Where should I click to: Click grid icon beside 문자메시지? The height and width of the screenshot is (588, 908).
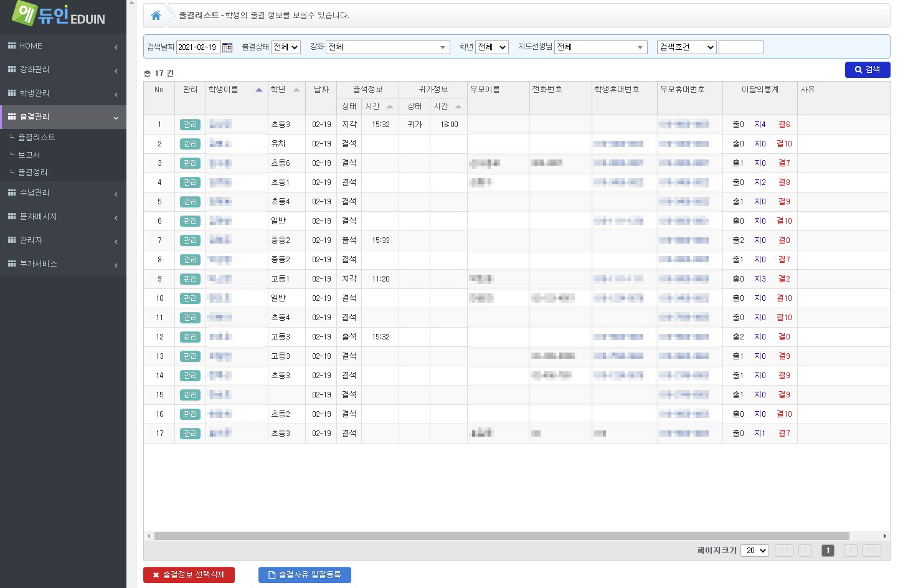[12, 216]
